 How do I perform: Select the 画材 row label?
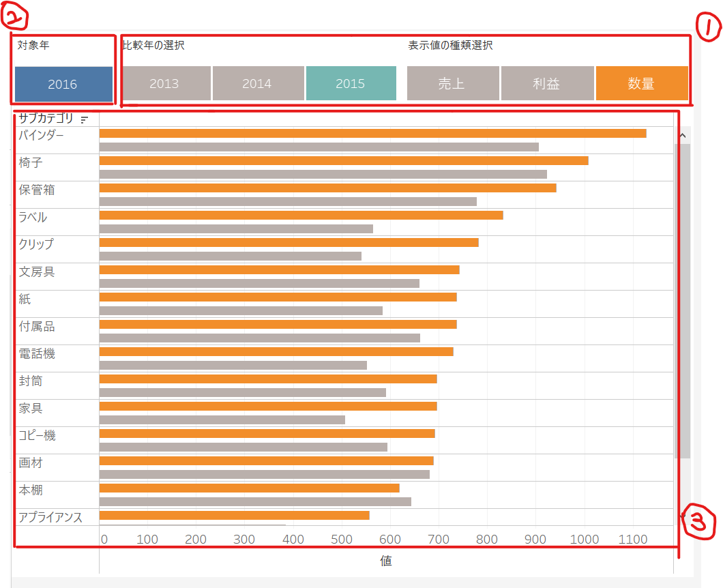point(31,462)
